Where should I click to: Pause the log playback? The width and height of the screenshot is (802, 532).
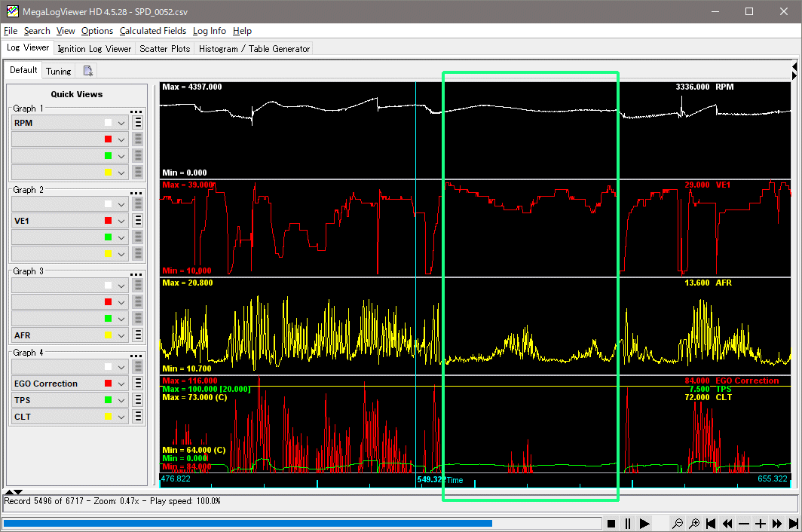pos(627,523)
